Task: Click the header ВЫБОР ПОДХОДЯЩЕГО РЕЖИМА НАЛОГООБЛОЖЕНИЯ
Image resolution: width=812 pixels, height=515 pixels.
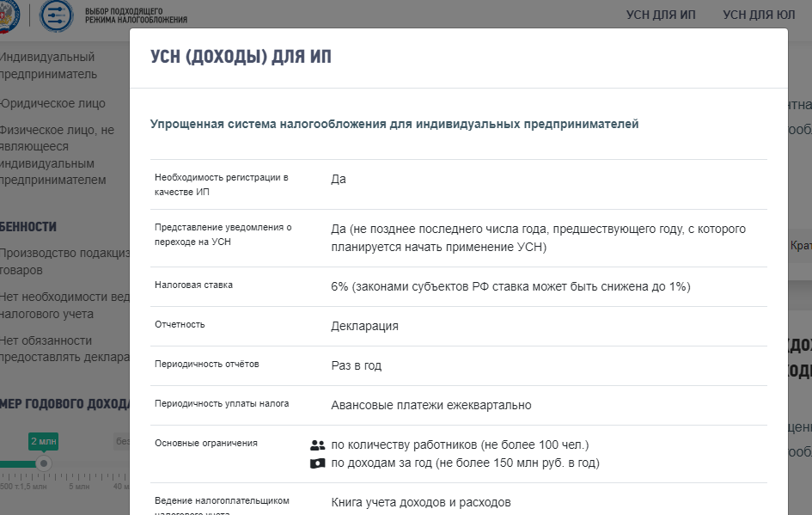Action: point(137,15)
